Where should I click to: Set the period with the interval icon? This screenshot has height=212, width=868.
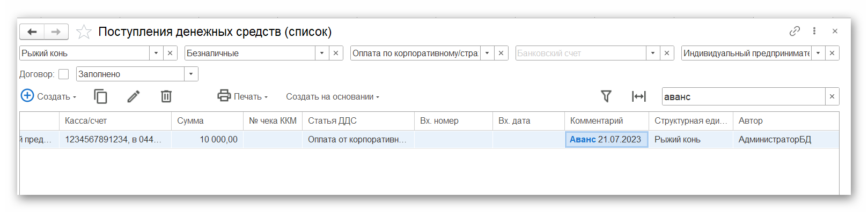tap(638, 96)
